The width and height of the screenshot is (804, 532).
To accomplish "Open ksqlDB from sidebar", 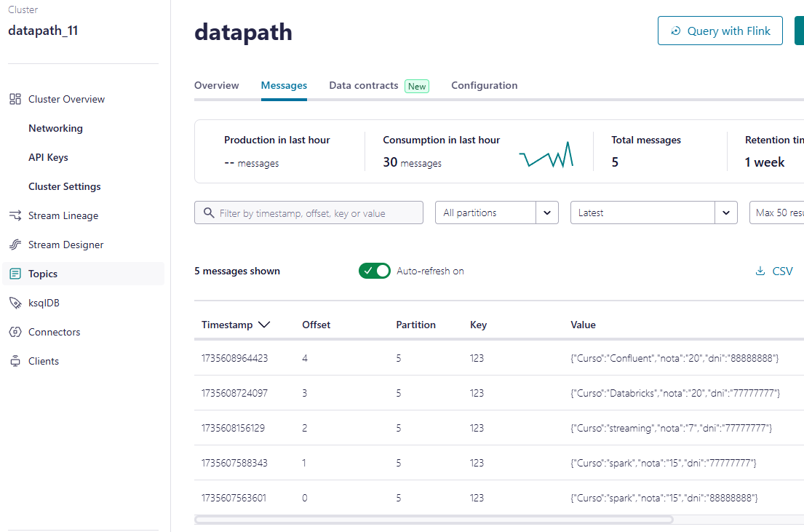I will tap(44, 303).
